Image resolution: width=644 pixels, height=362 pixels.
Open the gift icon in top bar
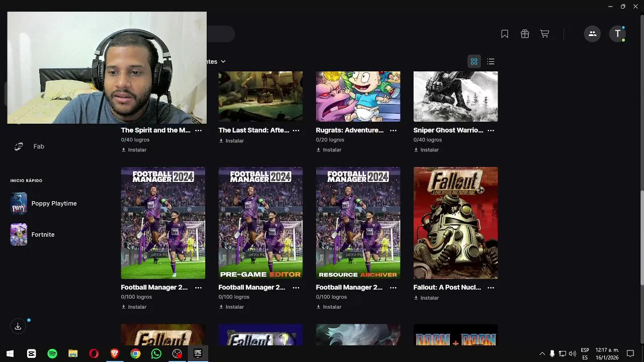pyautogui.click(x=525, y=34)
